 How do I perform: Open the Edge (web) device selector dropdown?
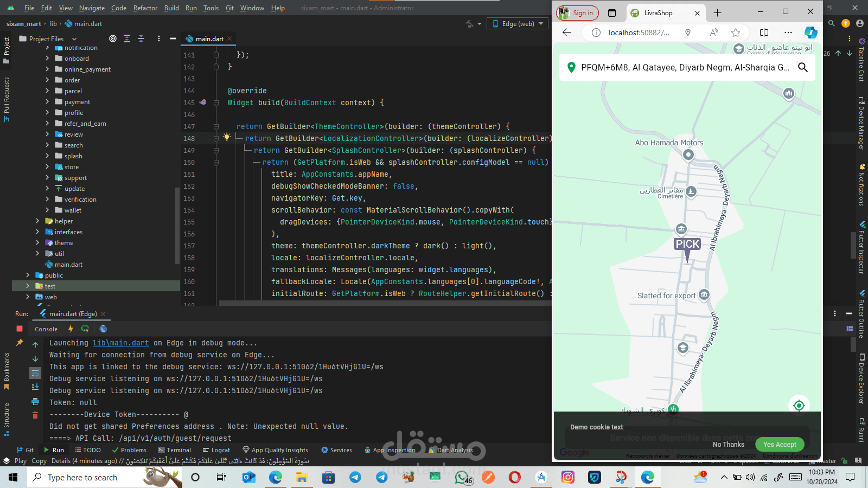(x=518, y=24)
